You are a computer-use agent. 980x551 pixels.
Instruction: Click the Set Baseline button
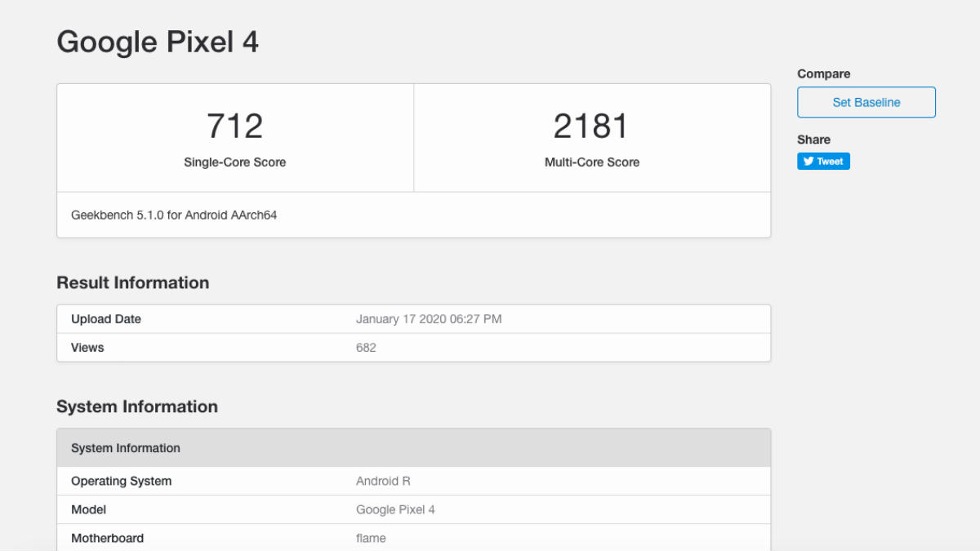866,102
